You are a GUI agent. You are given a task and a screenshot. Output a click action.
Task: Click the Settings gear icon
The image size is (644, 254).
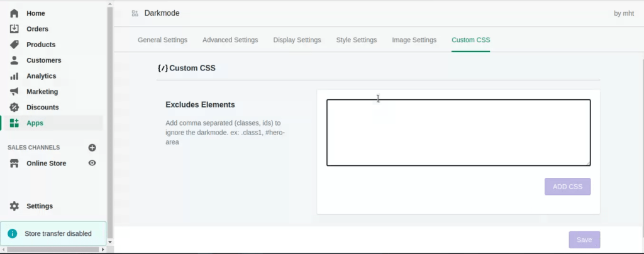[14, 206]
